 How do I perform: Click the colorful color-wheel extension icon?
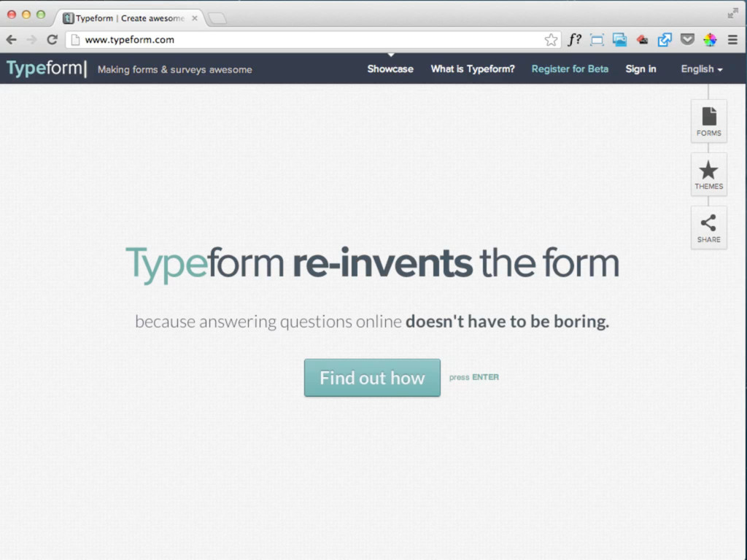(710, 40)
